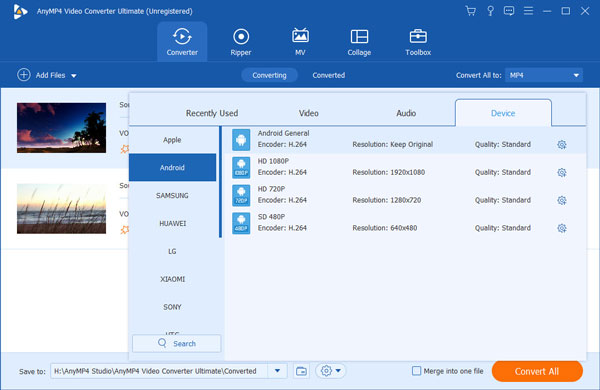Click Resolution: 1280x720 text

point(386,200)
